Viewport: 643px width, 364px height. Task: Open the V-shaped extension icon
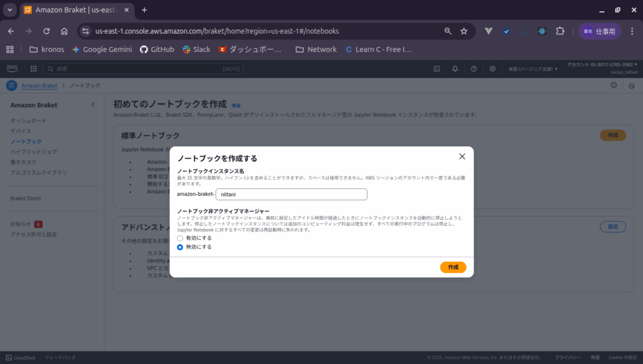[x=489, y=31]
